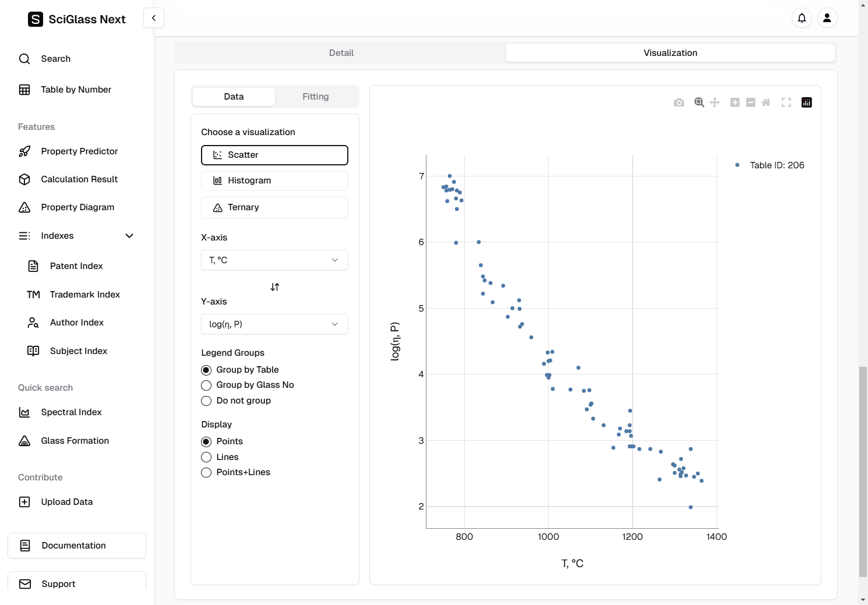Activate the pan tool in plot toolbar
Screen dimensions: 868x605
pyautogui.click(x=715, y=102)
